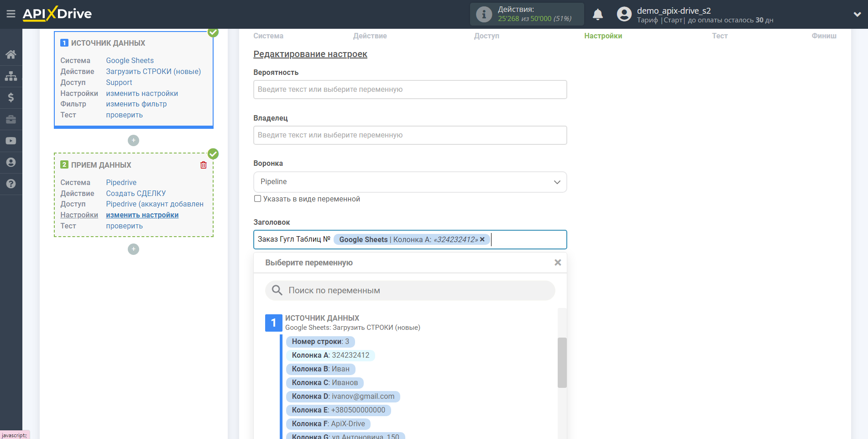Click the Pipedrive system link
The height and width of the screenshot is (439, 868).
click(x=121, y=182)
